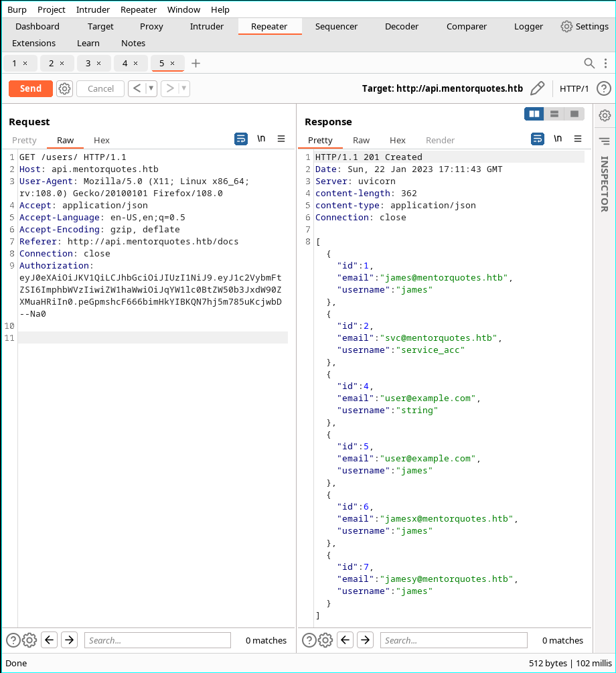Close Repeater tab 3
The height and width of the screenshot is (673, 616).
coord(98,64)
